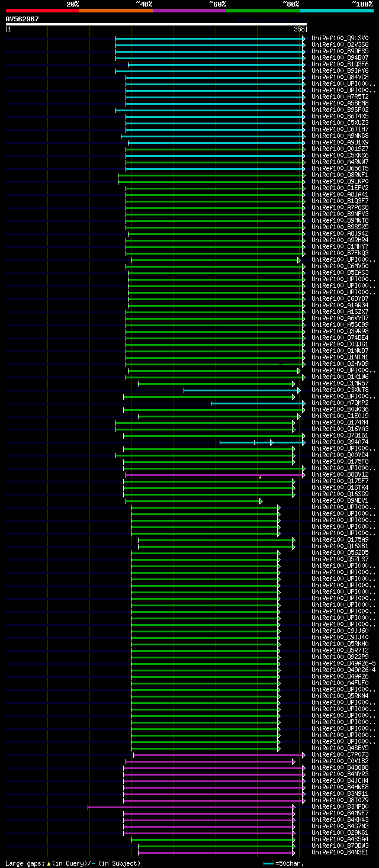379x868 pixels.
Task: Click the UniRef100_Q29NG1 label
Action: (x=340, y=833)
